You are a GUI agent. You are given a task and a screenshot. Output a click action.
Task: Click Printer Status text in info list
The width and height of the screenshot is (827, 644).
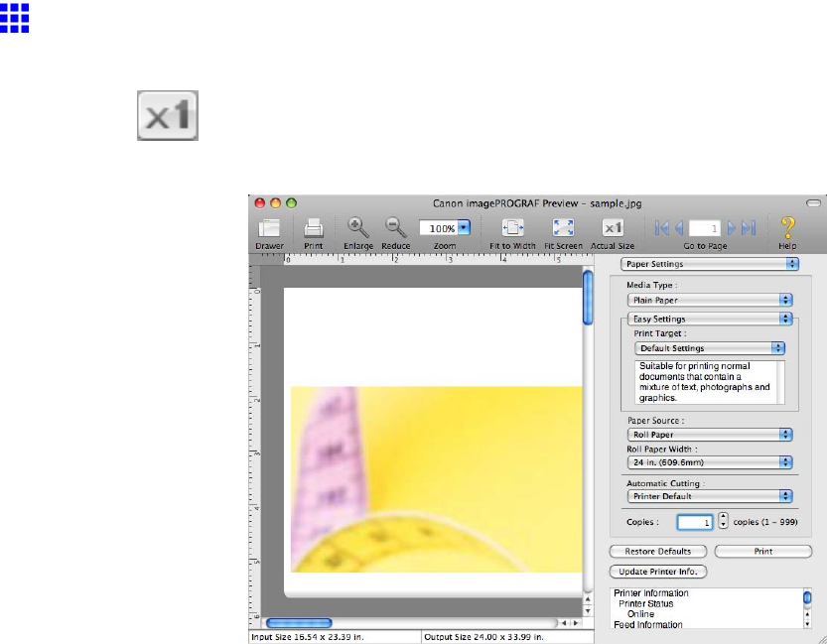tap(645, 604)
